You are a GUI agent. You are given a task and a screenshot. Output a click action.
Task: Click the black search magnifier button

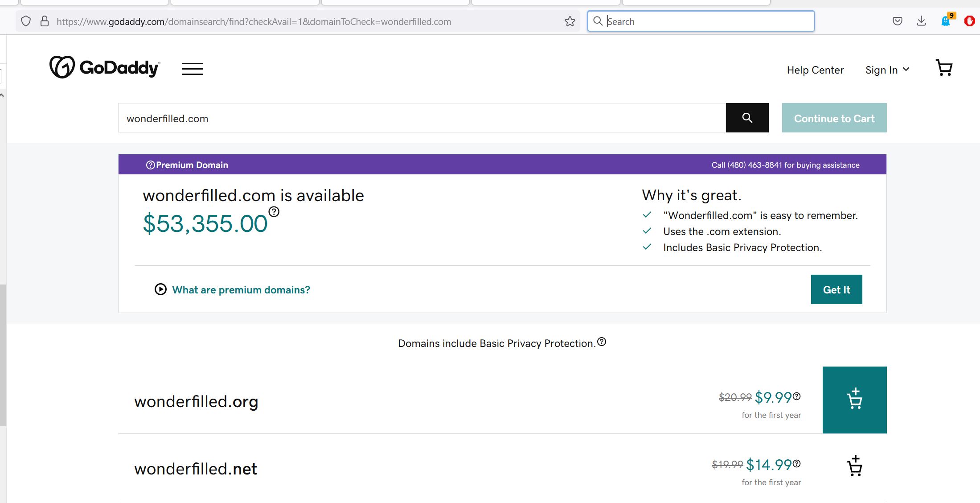(x=747, y=118)
